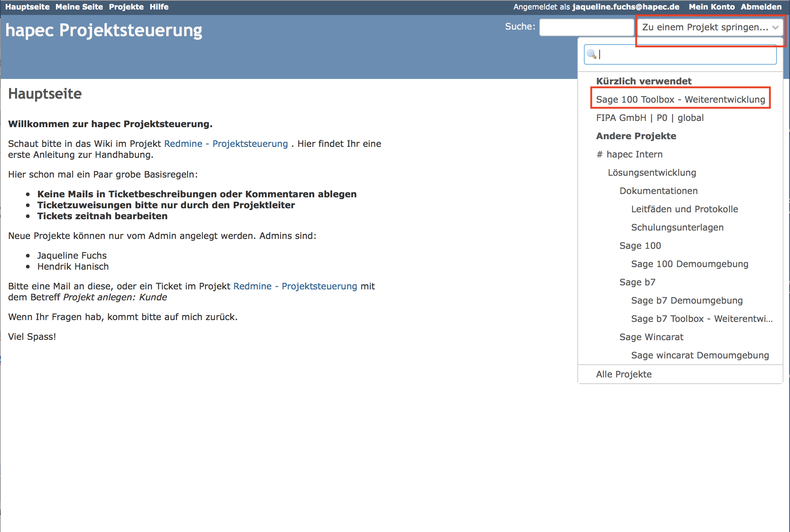Select Sage 100 Toolbox - Weiterentwicklung project
790x532 pixels.
(680, 99)
